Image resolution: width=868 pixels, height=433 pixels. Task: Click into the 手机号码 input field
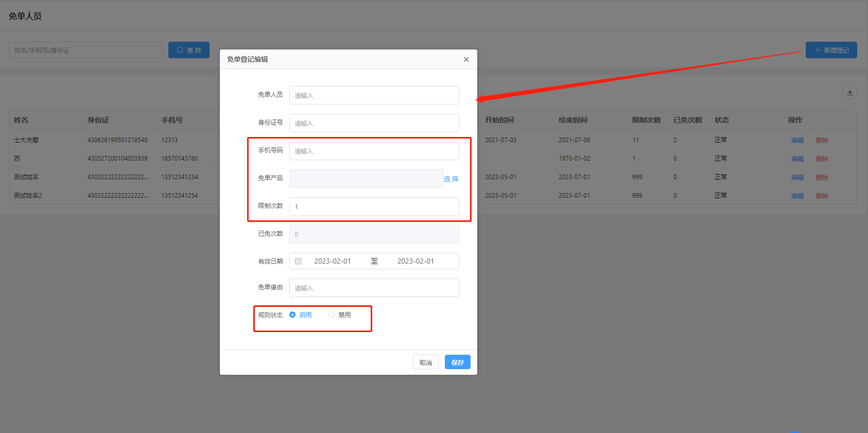[x=374, y=151]
